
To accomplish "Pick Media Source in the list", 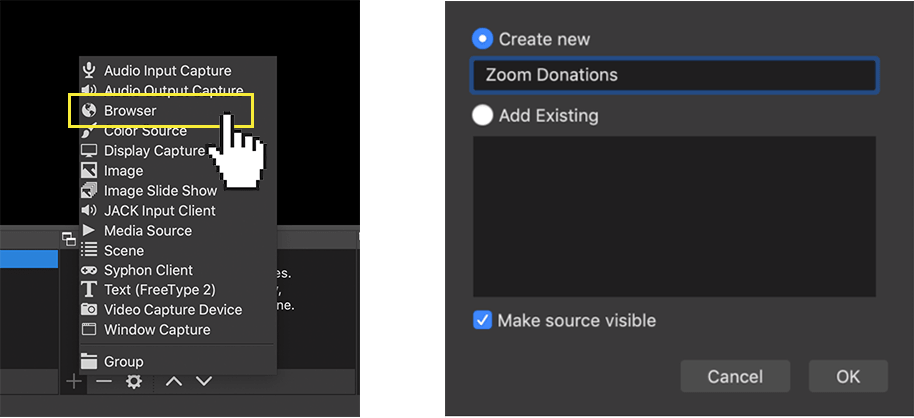I will [x=148, y=231].
